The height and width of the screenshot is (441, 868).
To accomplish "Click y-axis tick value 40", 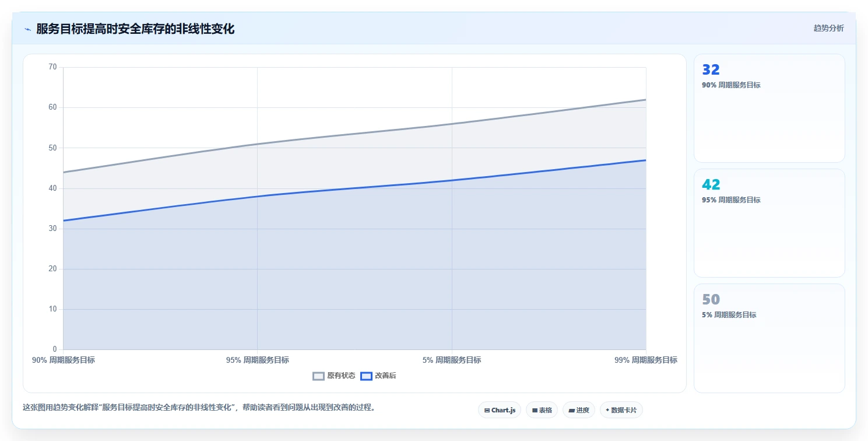I will coord(52,188).
